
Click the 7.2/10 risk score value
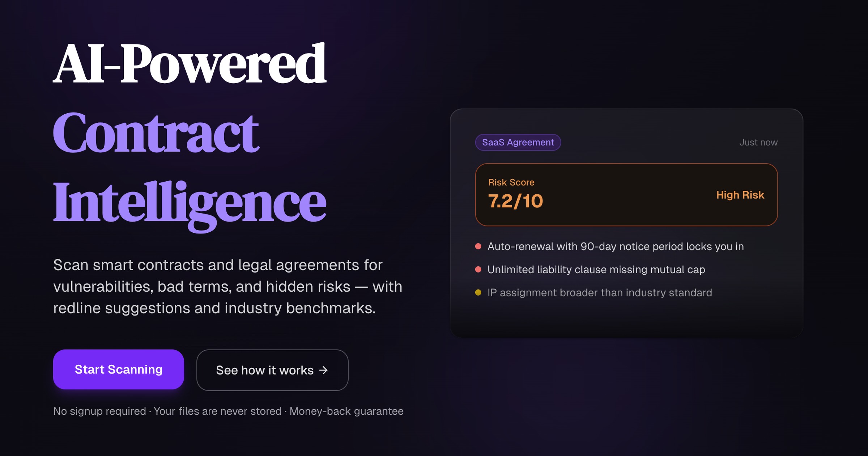click(515, 201)
